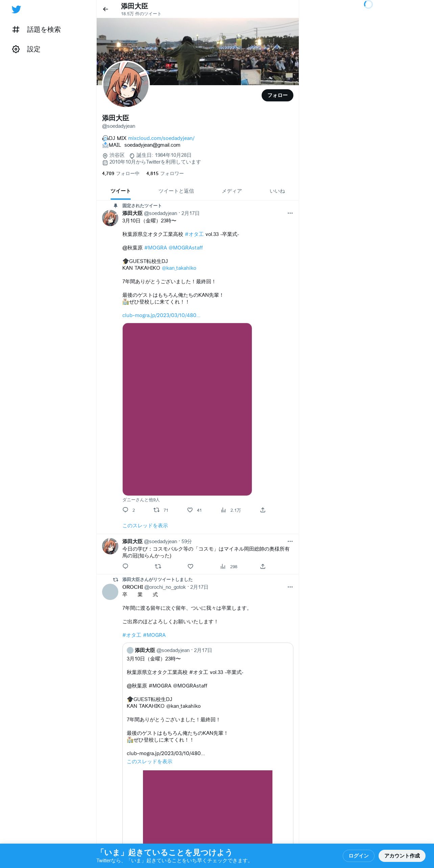Open more options on OROCHI's tweet
The image size is (434, 868).
[290, 587]
